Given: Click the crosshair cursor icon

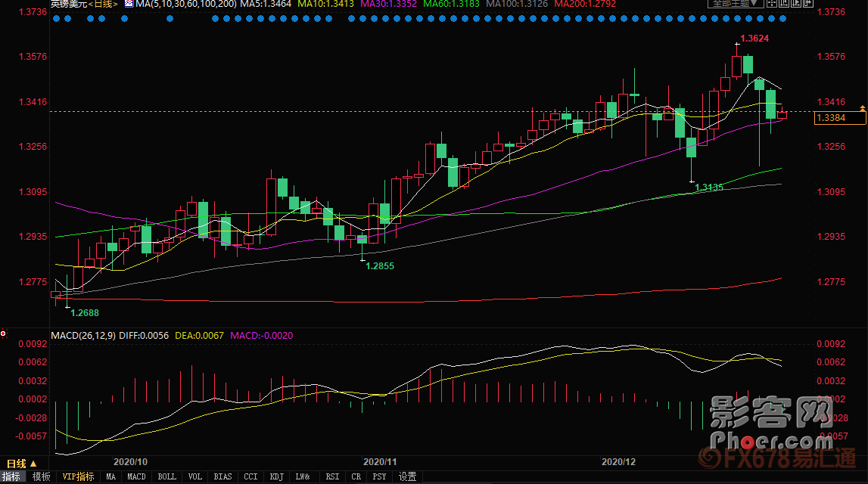Looking at the screenshot, I should 771,3.
